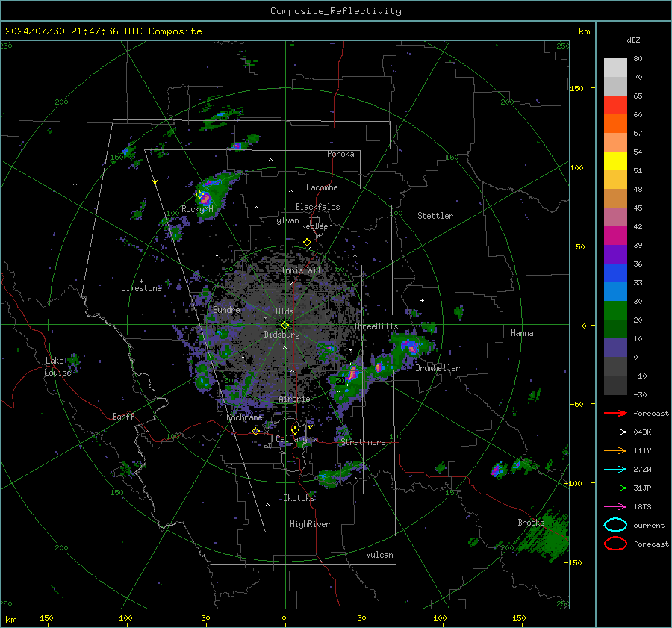The height and width of the screenshot is (628, 672).
Task: Click the white 04DK arrow legend icon
Action: [x=615, y=432]
